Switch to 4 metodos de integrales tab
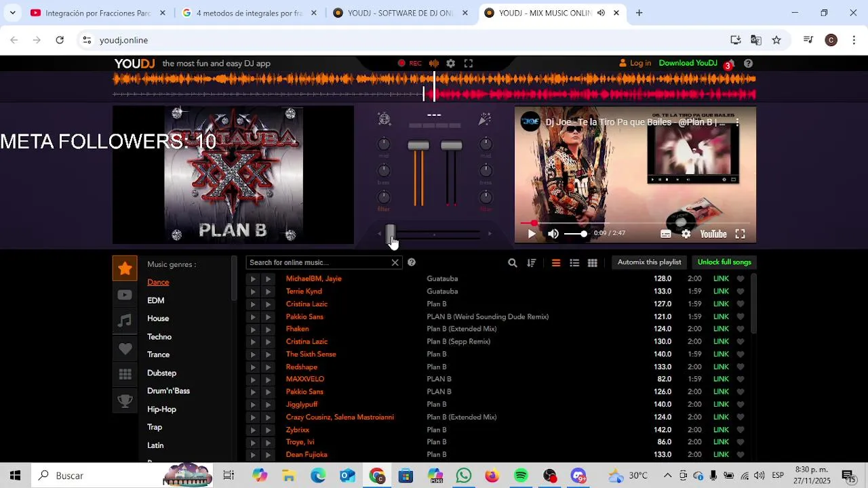This screenshot has width=868, height=488. coord(249,13)
